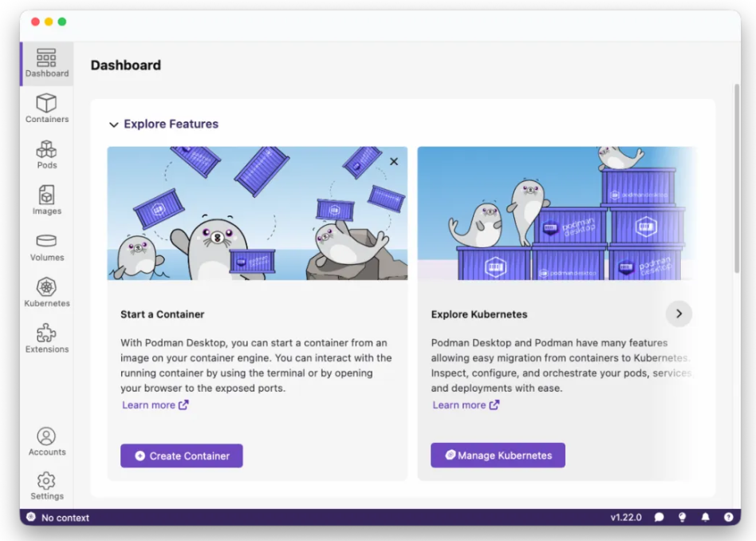Click the notification bell in status bar

(x=705, y=517)
